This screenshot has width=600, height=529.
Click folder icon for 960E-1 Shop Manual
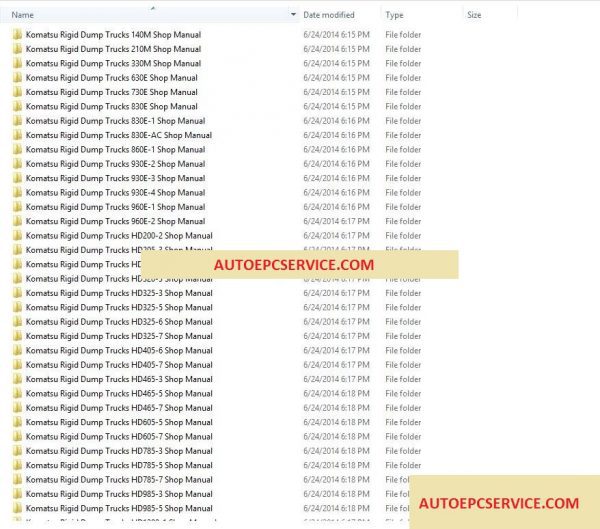tap(17, 207)
